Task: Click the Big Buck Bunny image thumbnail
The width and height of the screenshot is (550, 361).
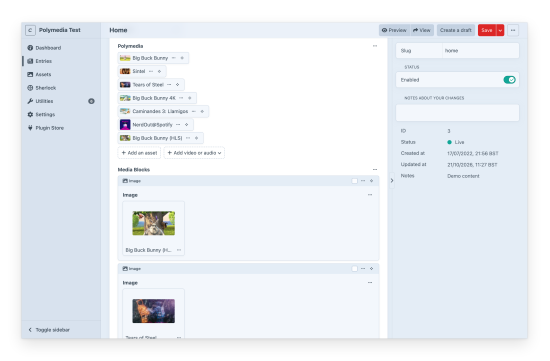Action: pyautogui.click(x=154, y=223)
